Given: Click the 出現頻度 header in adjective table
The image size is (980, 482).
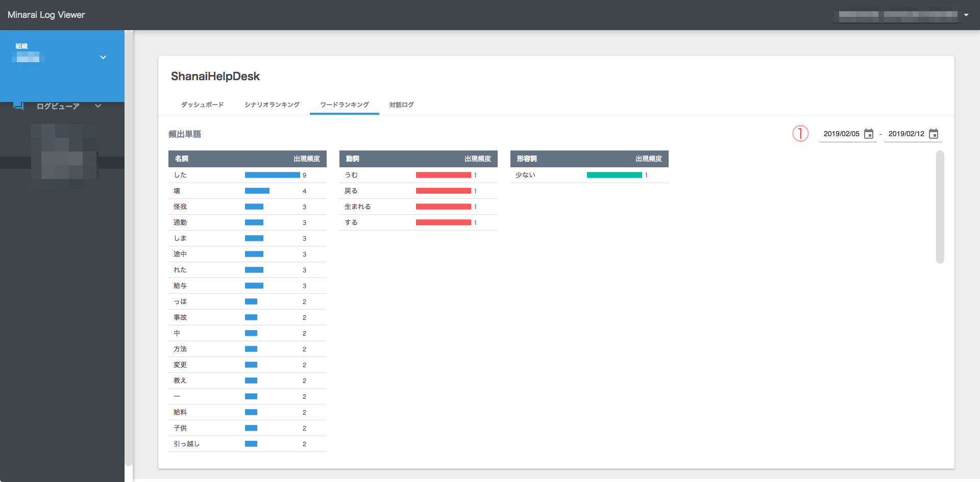Looking at the screenshot, I should coord(649,159).
